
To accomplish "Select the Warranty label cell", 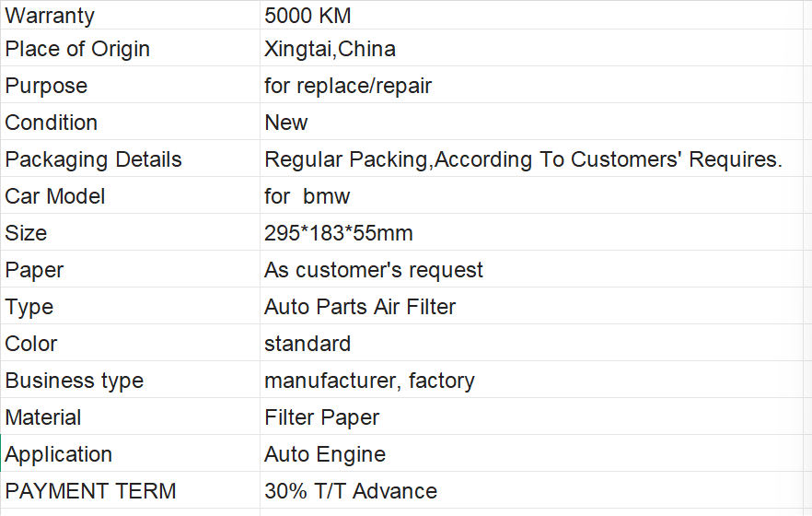I will (130, 15).
